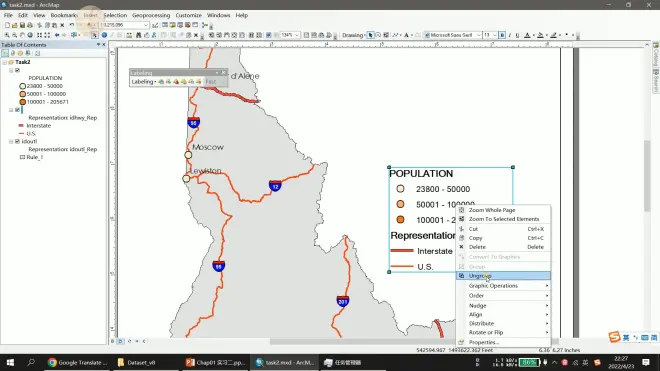
Task: Click the Find binoculars icon
Action: click(x=138, y=35)
